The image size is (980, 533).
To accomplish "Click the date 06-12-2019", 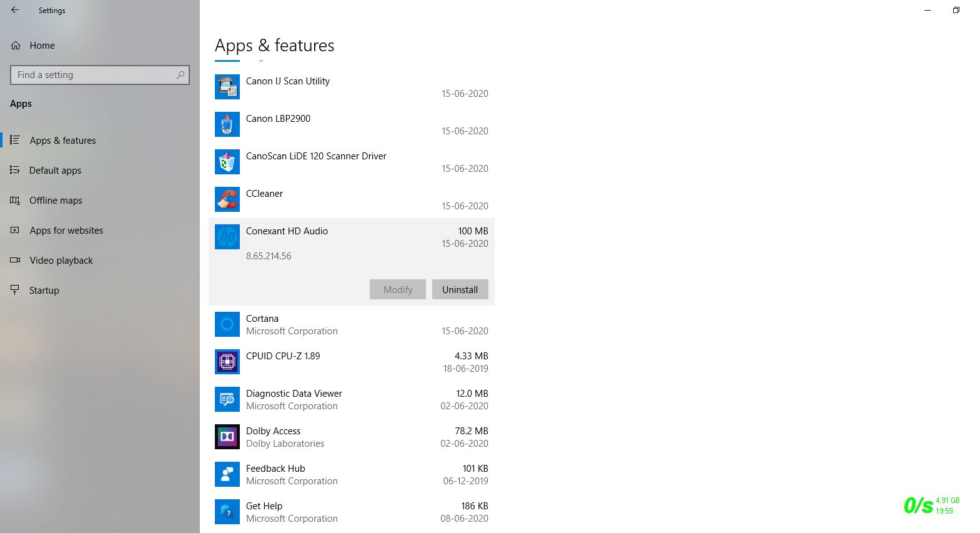I will tap(466, 481).
